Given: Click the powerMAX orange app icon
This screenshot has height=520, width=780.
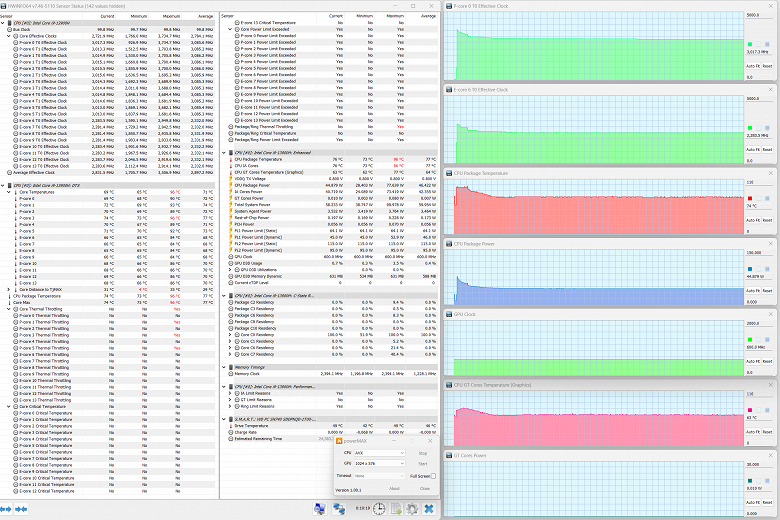Looking at the screenshot, I should tap(339, 441).
